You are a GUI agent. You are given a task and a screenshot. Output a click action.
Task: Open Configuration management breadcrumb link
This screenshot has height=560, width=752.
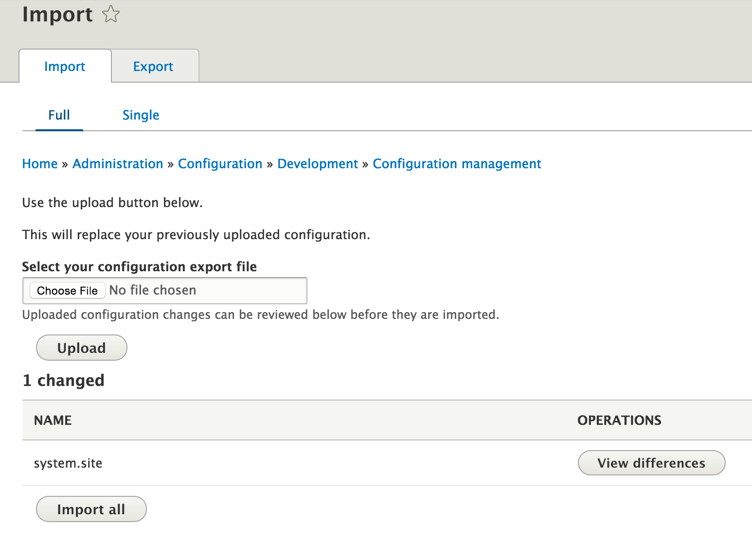(456, 164)
